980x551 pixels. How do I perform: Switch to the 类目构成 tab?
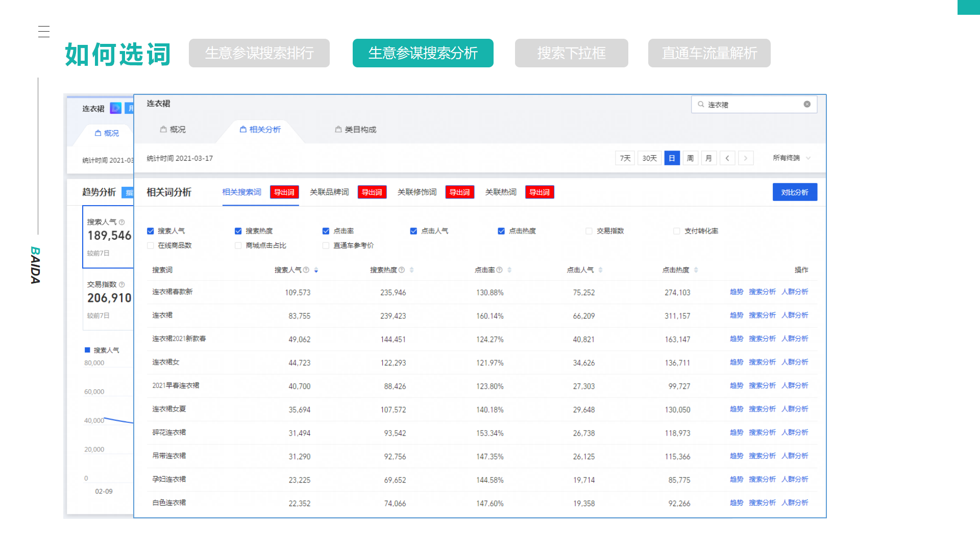tap(360, 130)
